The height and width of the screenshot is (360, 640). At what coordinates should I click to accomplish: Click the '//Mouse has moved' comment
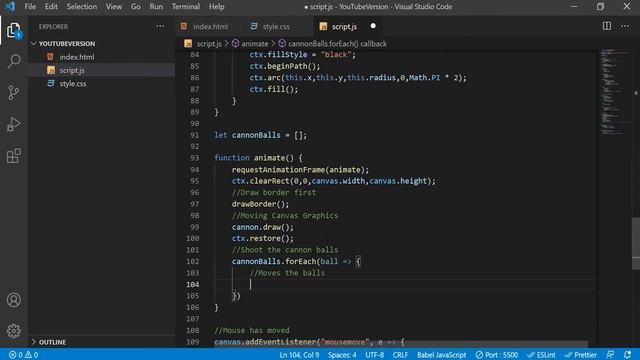[252, 331]
